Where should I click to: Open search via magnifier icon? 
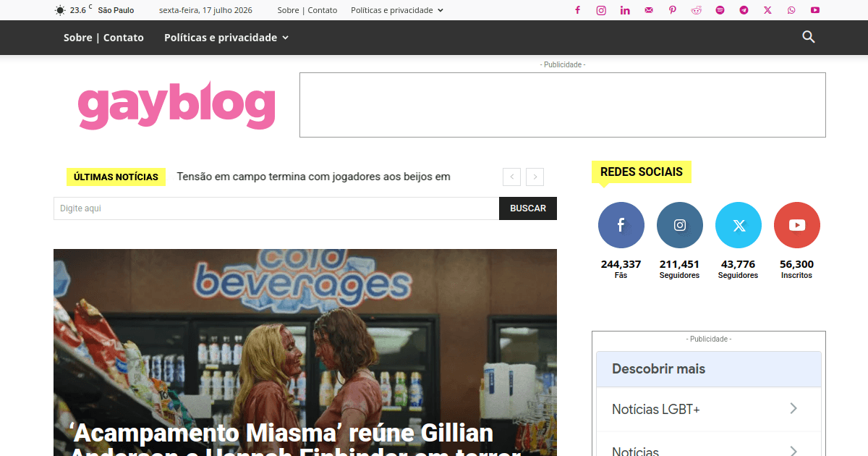(809, 37)
